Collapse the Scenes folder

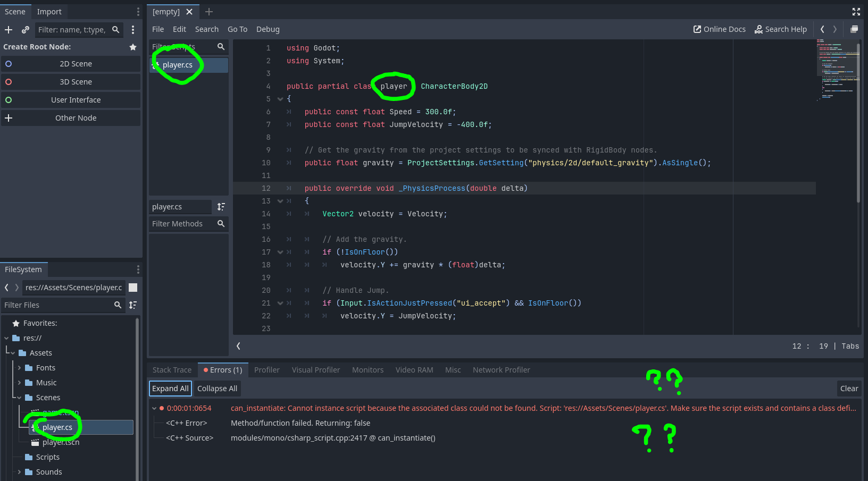click(x=20, y=398)
